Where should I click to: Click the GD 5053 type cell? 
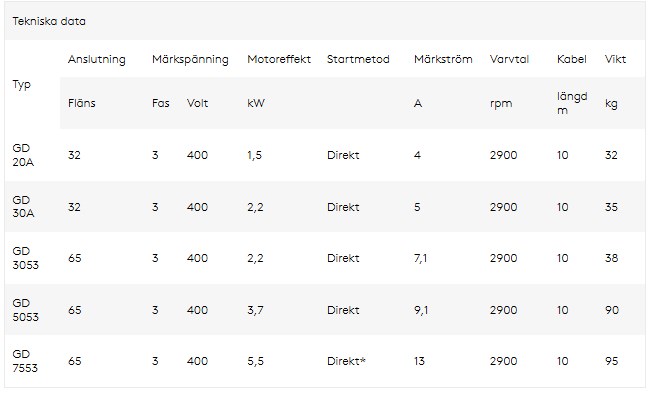[x=24, y=310]
